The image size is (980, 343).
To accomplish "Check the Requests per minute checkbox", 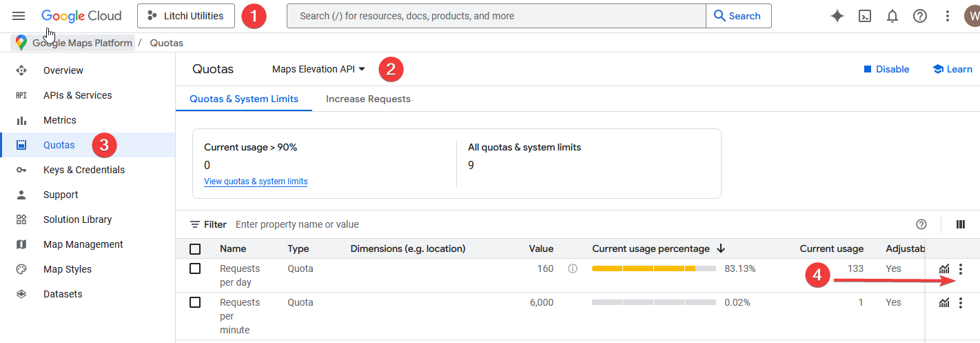I will click(x=195, y=302).
